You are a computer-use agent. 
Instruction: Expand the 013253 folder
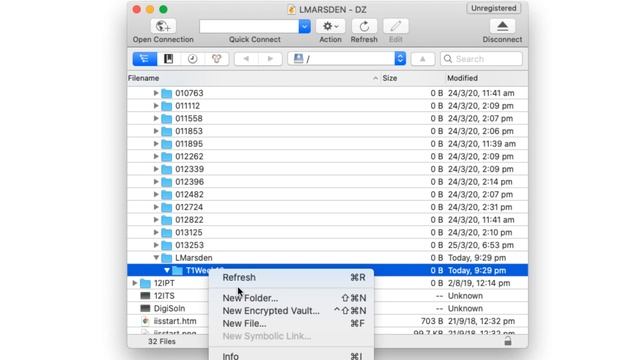tap(156, 245)
